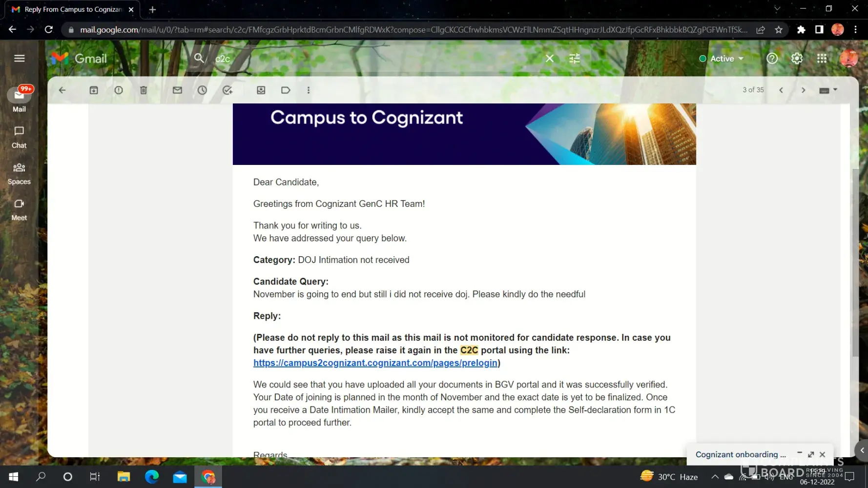Click the Gmail logo
The image size is (868, 488).
(x=79, y=59)
